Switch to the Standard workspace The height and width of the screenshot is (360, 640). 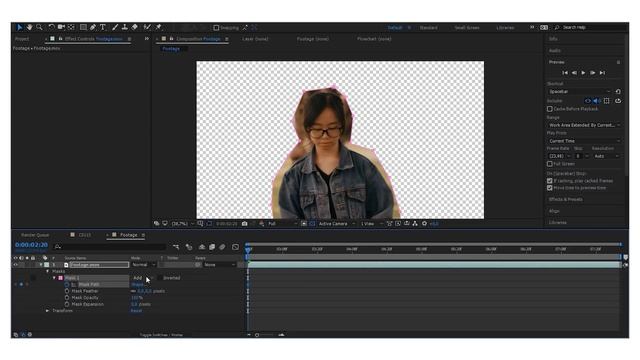(428, 28)
